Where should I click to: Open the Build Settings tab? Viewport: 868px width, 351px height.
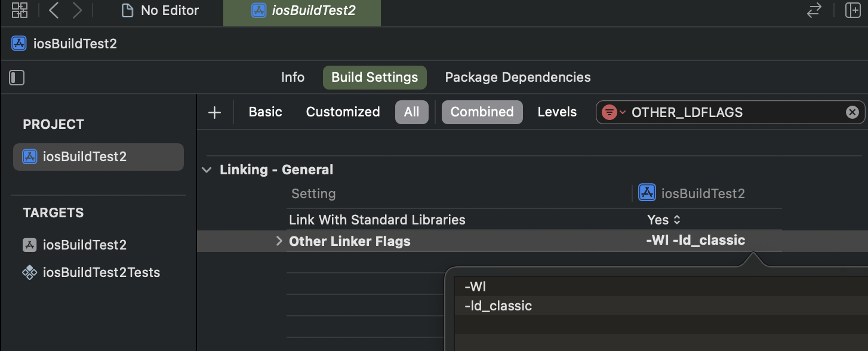pos(375,78)
